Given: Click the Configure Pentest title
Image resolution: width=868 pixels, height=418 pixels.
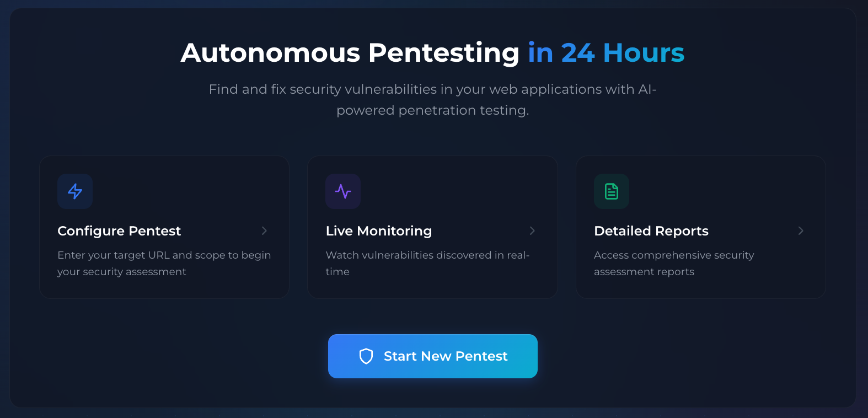Looking at the screenshot, I should click(119, 231).
